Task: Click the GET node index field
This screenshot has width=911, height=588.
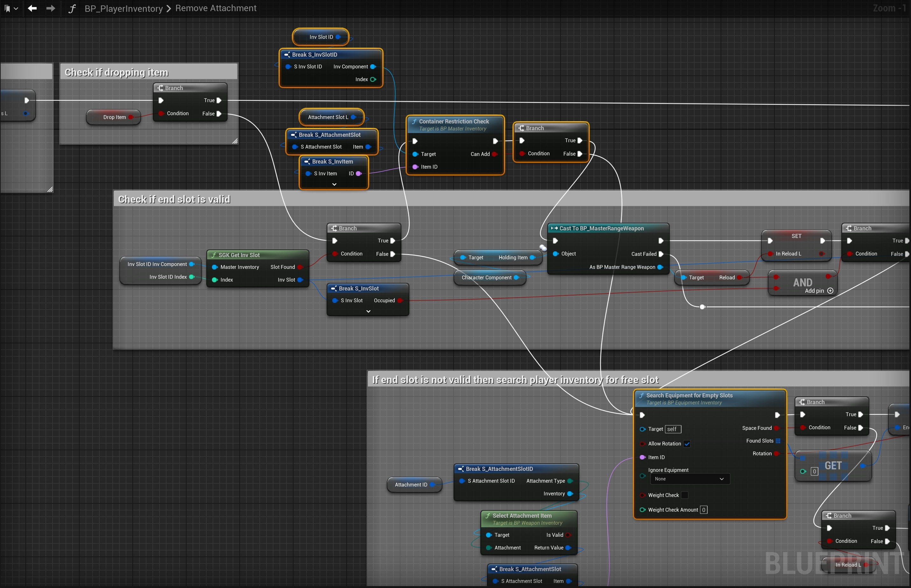Action: point(814,472)
